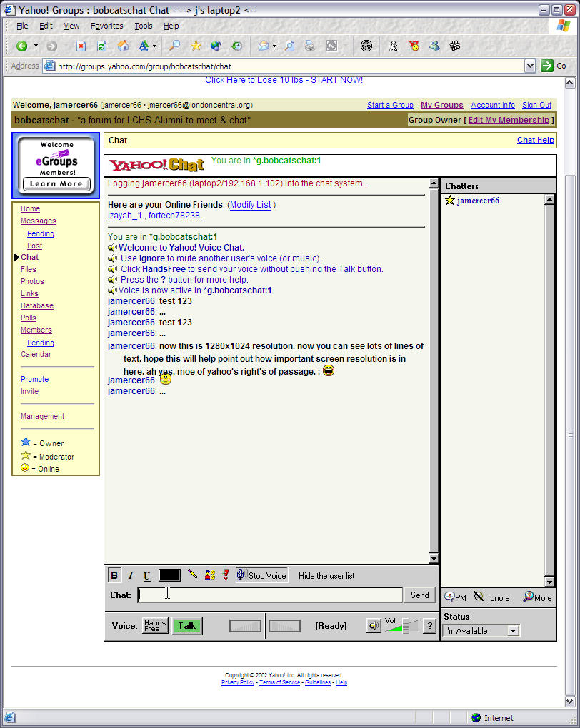
Task: Click the pencil icon in chat toolbar
Action: pos(192,575)
